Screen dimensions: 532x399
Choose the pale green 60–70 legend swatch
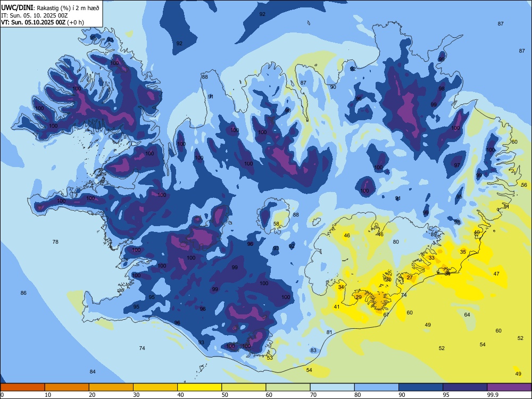pyautogui.click(x=288, y=387)
